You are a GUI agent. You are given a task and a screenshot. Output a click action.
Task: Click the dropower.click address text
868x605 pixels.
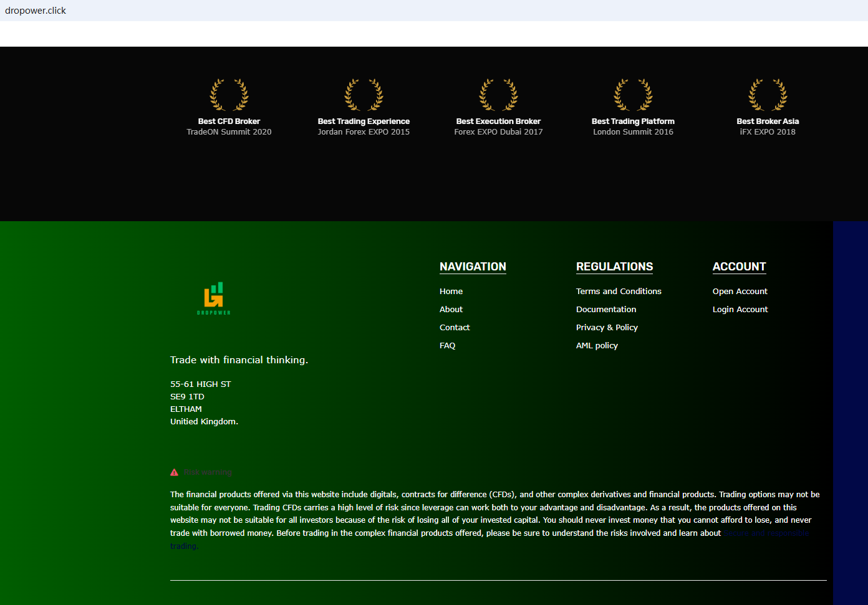36,11
